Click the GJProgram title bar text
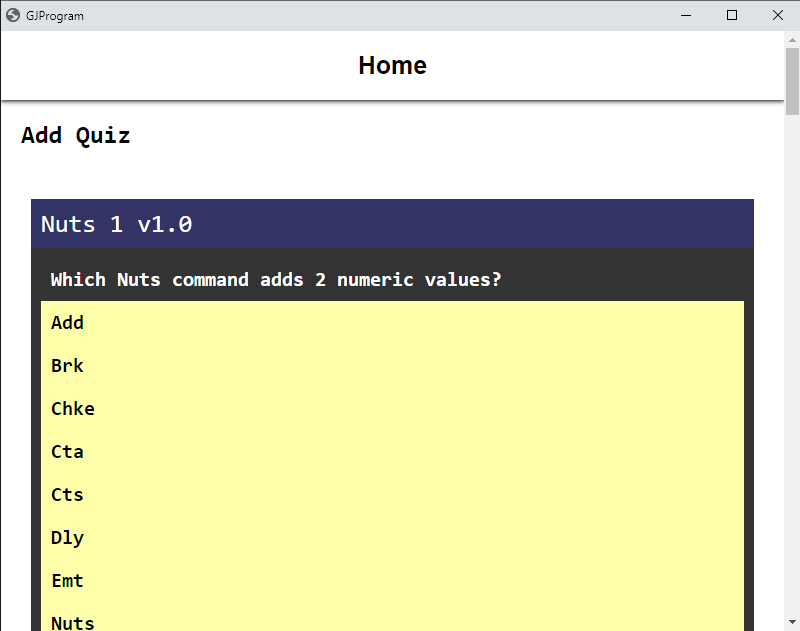The image size is (800, 631). [x=55, y=16]
